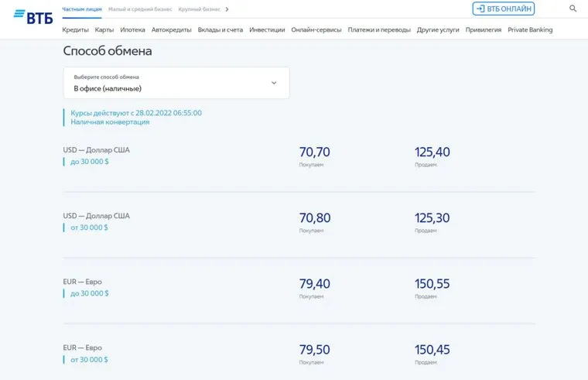Screen dimensions: 588x380
Task: Expand the segment list with right chevron
Action: pos(227,9)
